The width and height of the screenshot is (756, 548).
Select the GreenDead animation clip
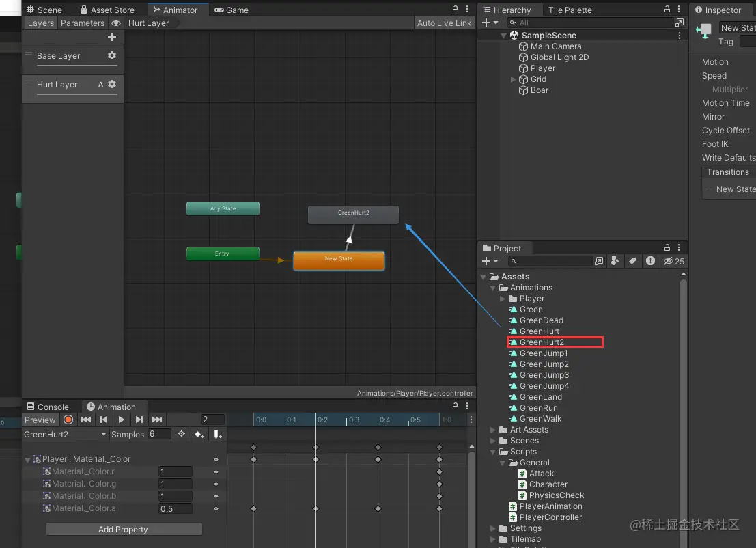[536, 320]
